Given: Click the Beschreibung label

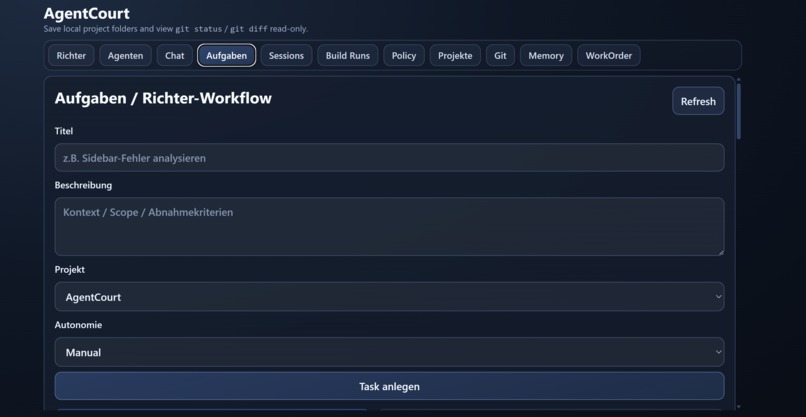Looking at the screenshot, I should click(83, 185).
